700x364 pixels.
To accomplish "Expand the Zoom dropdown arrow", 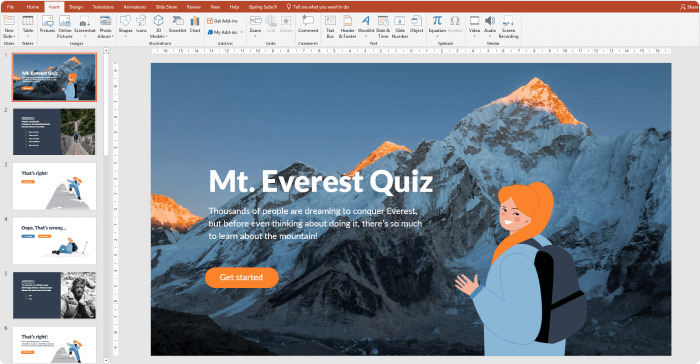I will [255, 37].
